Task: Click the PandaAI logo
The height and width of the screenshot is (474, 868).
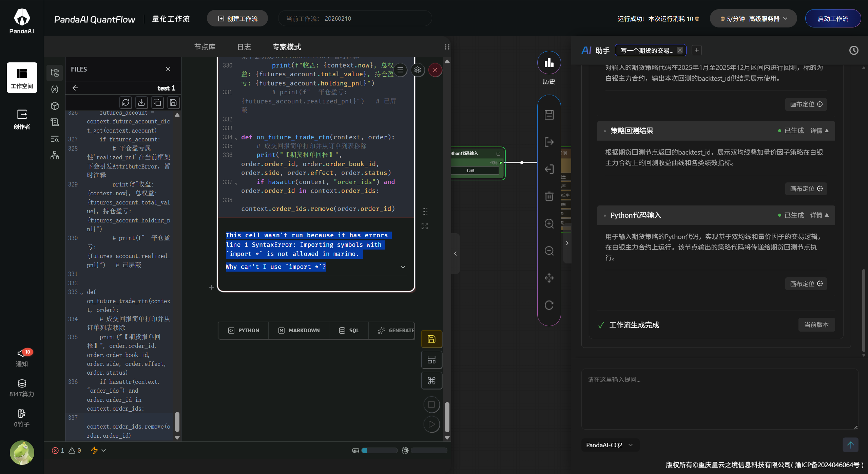Action: [22, 21]
